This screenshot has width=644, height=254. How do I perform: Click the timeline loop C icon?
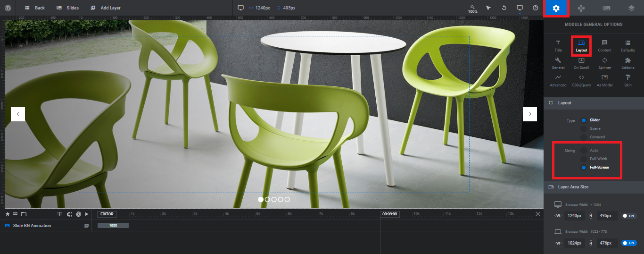click(x=69, y=214)
